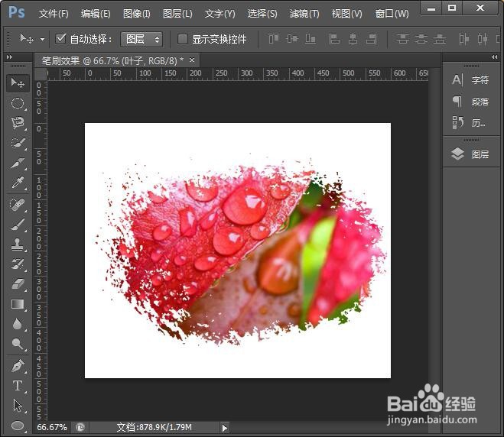The width and height of the screenshot is (504, 437).
Task: Select the Elliptical Marquee tool
Action: point(18,103)
